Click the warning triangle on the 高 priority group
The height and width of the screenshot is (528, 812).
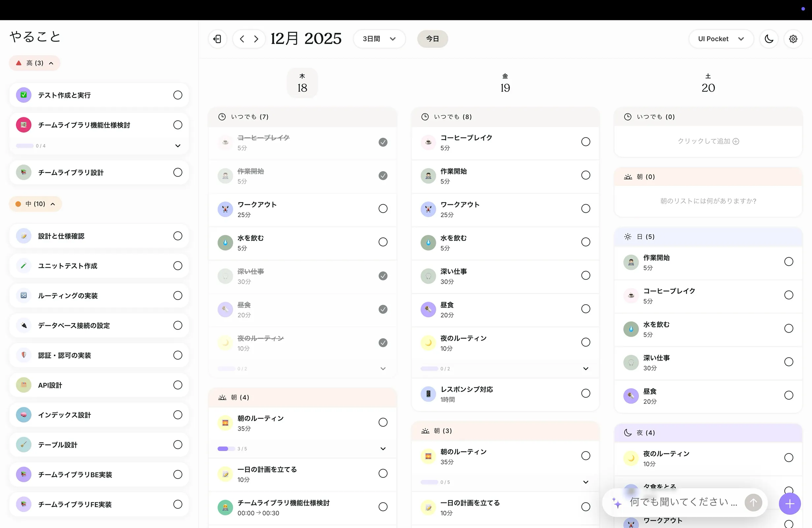pyautogui.click(x=18, y=63)
